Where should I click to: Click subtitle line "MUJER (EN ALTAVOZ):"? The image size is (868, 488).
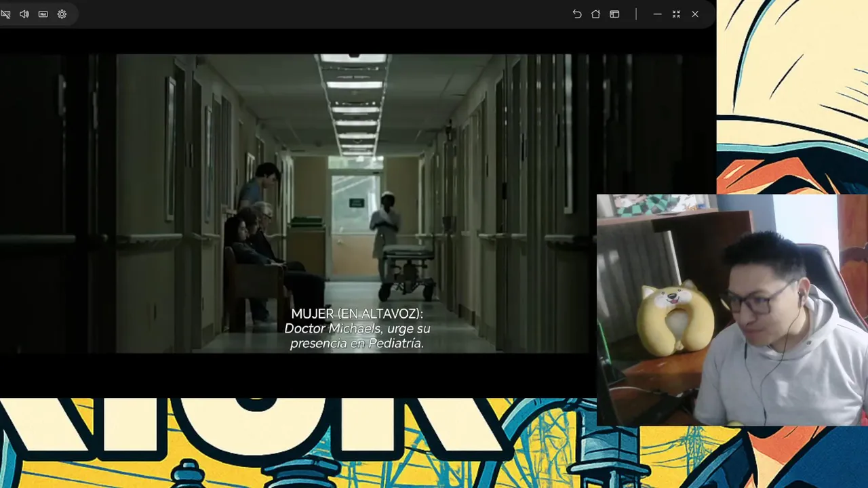click(357, 314)
